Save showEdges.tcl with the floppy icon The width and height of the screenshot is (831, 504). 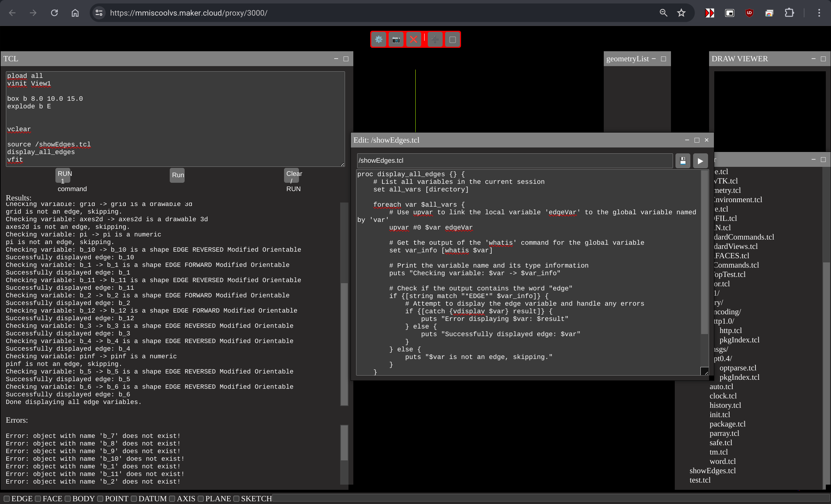[x=683, y=161]
